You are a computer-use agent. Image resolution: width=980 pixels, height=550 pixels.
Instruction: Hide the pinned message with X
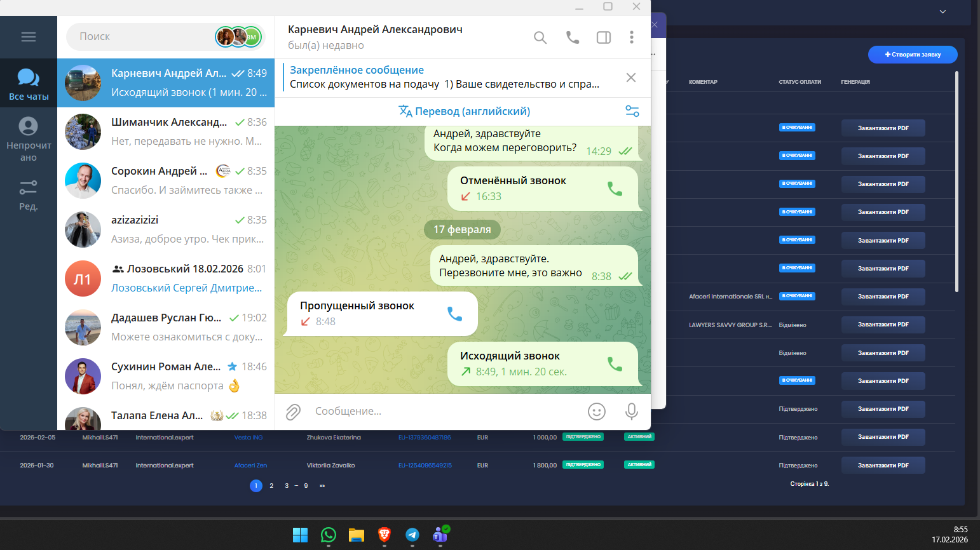631,77
